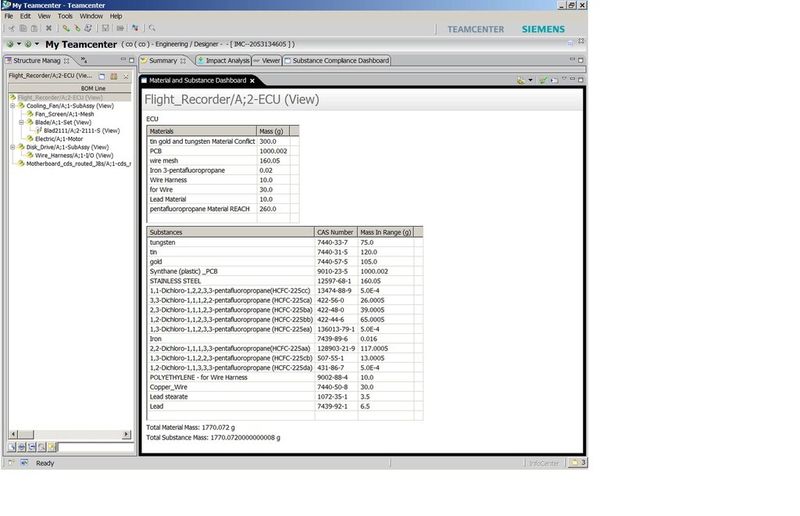The width and height of the screenshot is (800, 516).
Task: Collapse the Blade/A;1-Set node
Action: coord(21,122)
